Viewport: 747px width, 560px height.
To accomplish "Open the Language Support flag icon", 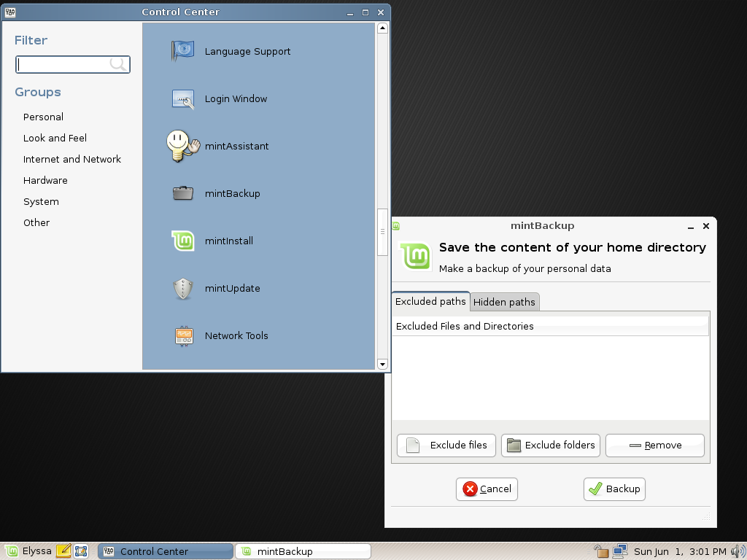I will [x=183, y=51].
